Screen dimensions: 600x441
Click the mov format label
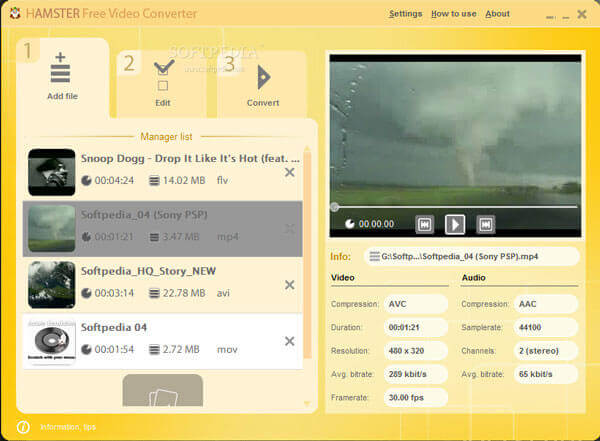[227, 350]
